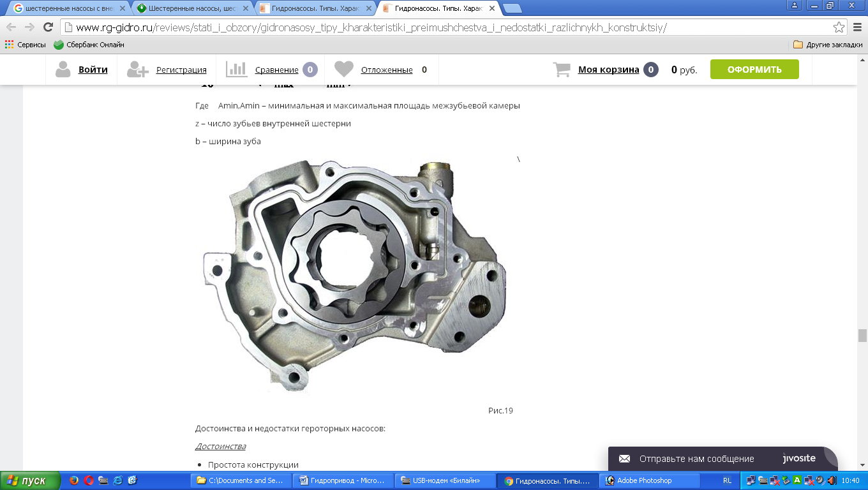Click the 'Простота конструкции' list item
The image size is (868, 490).
coord(253,464)
